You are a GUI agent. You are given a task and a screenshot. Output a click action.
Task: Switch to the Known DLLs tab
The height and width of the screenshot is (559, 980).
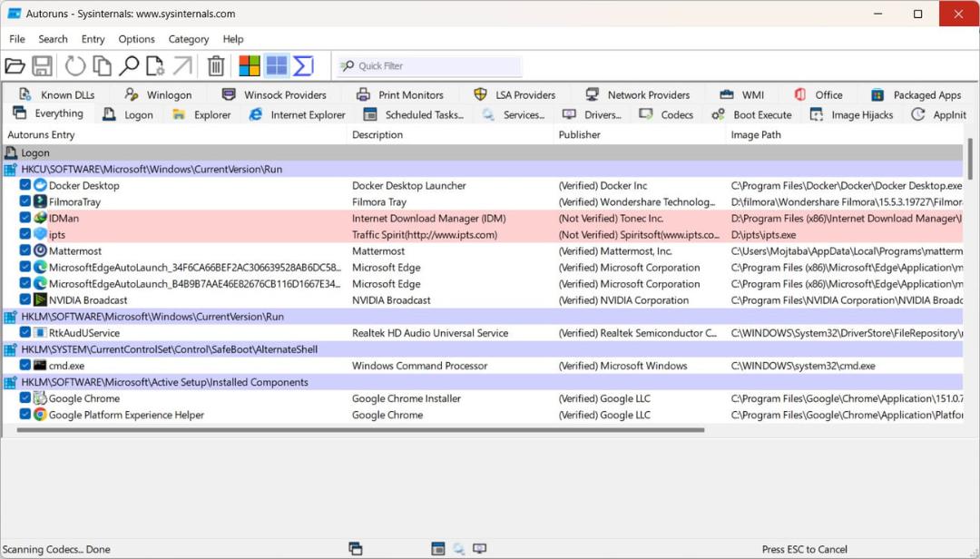pyautogui.click(x=57, y=94)
